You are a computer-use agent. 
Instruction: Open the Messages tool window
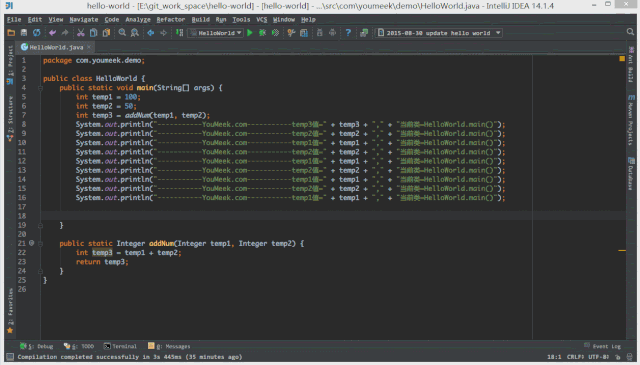pyautogui.click(x=169, y=346)
